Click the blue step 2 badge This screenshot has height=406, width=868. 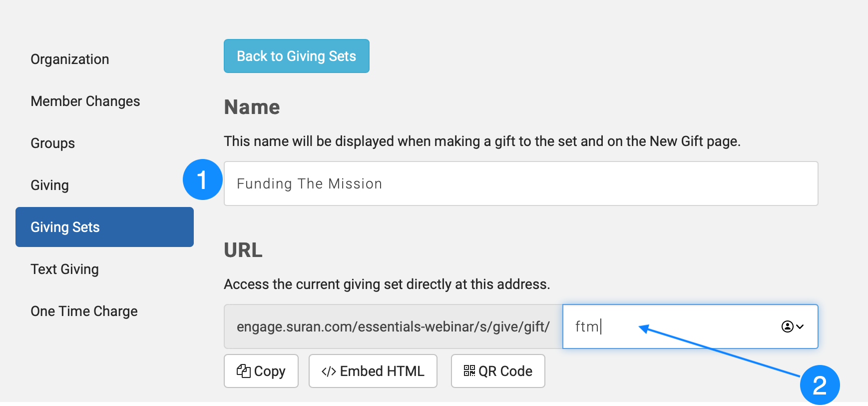820,385
